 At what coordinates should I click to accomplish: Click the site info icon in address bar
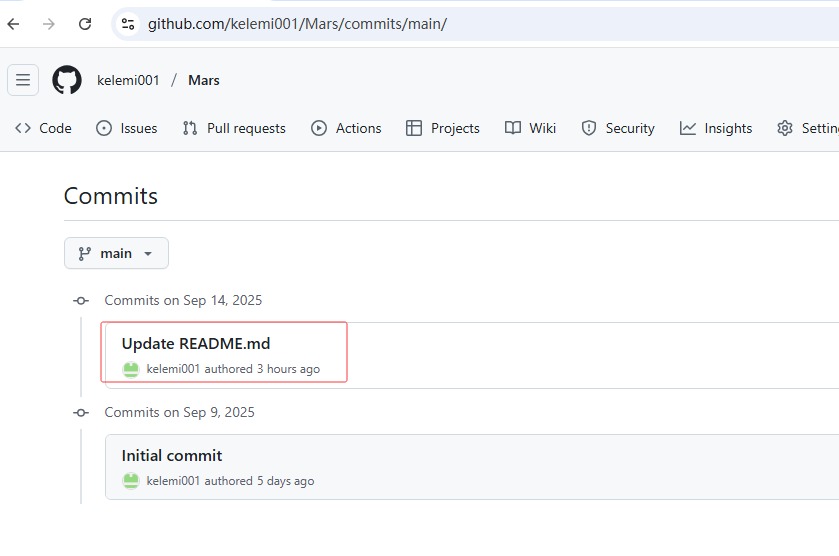[126, 23]
